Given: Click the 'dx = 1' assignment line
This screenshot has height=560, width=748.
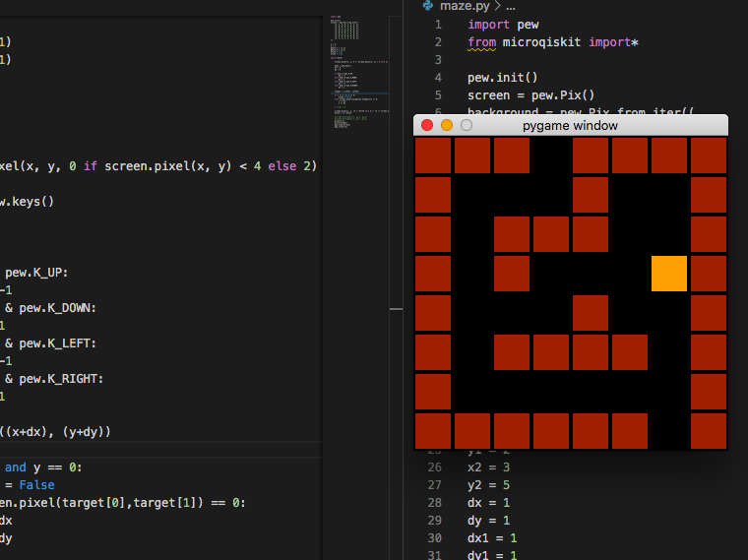Looking at the screenshot, I should 488,502.
